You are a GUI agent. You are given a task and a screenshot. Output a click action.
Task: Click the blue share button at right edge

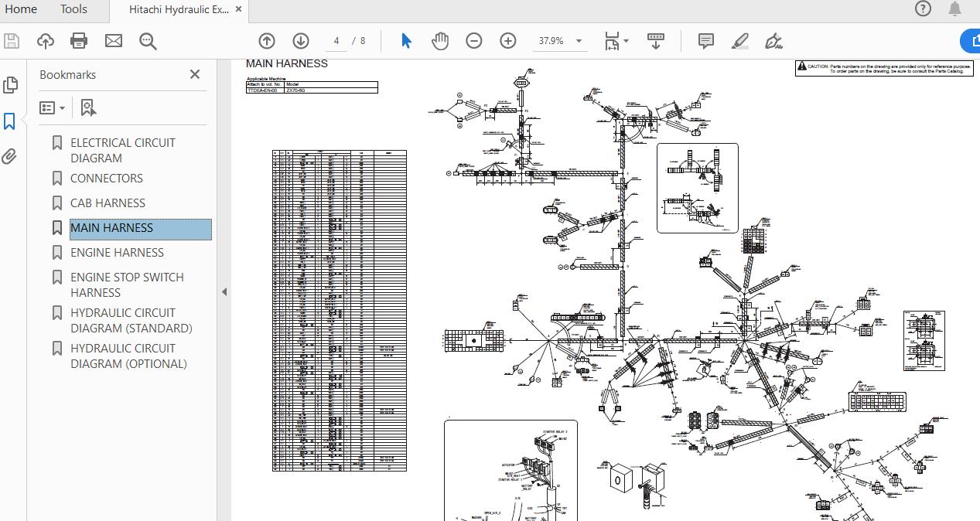[971, 41]
